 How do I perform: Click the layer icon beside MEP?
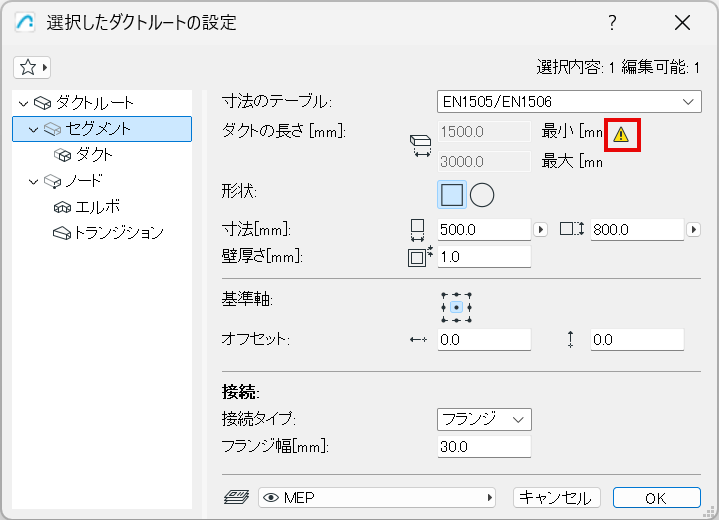pos(236,497)
